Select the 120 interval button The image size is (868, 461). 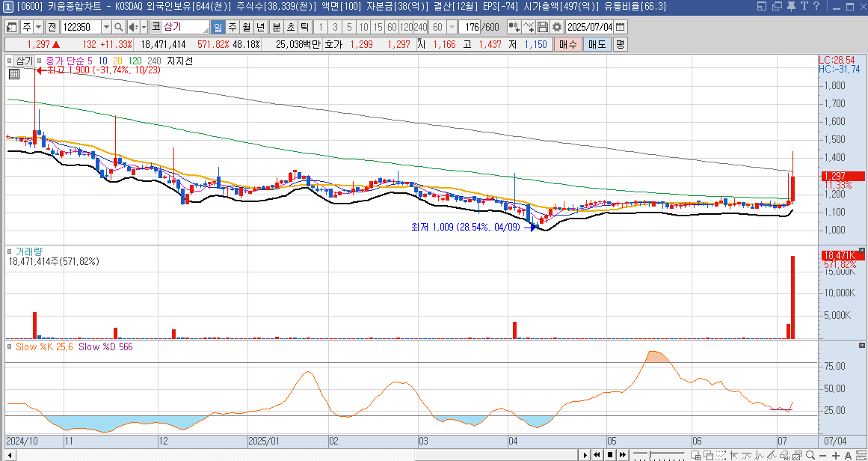(406, 27)
